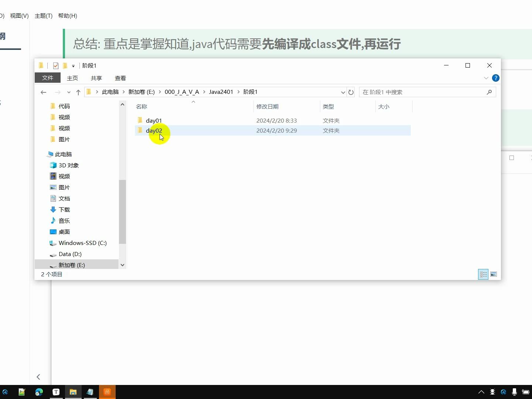This screenshot has width=532, height=399.
Task: Click orange app icon in taskbar
Action: 107,392
